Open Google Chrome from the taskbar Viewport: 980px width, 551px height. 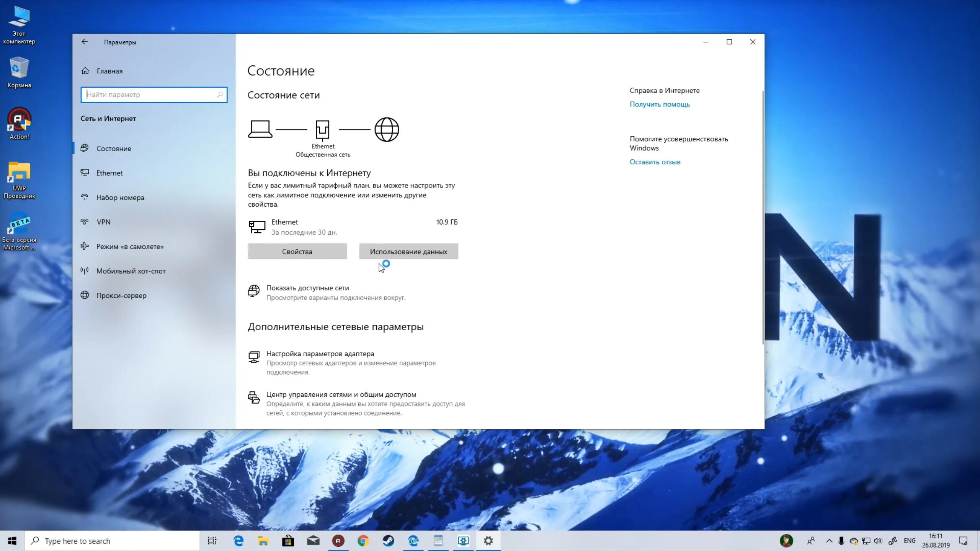pos(364,540)
